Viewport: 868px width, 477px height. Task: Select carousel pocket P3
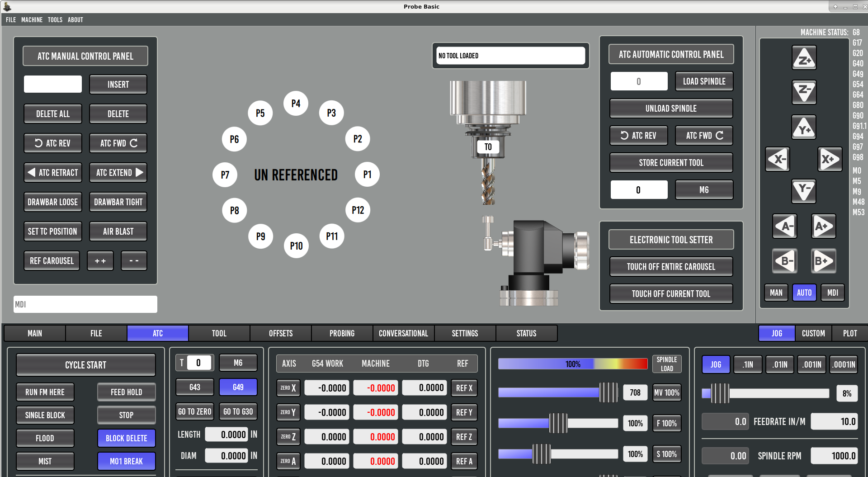331,113
